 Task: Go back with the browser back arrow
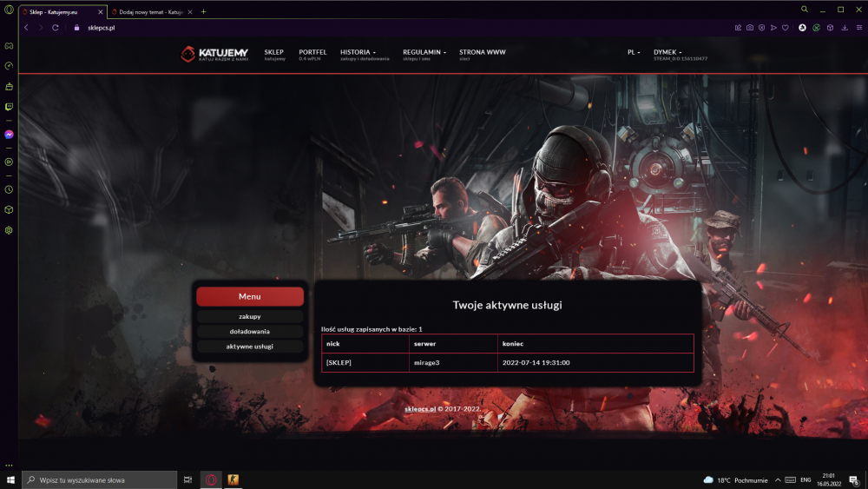(26, 28)
